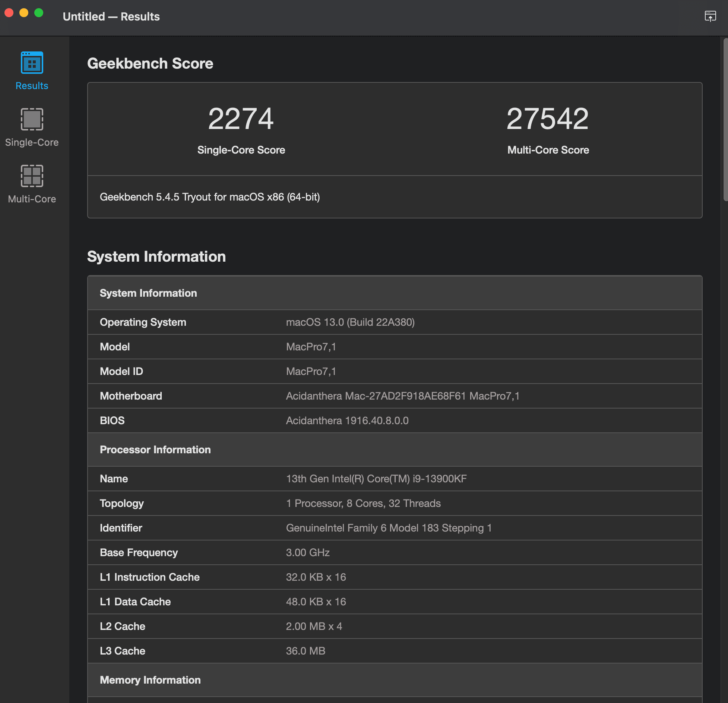Click the L2 Cache label
This screenshot has width=728, height=703.
point(123,626)
